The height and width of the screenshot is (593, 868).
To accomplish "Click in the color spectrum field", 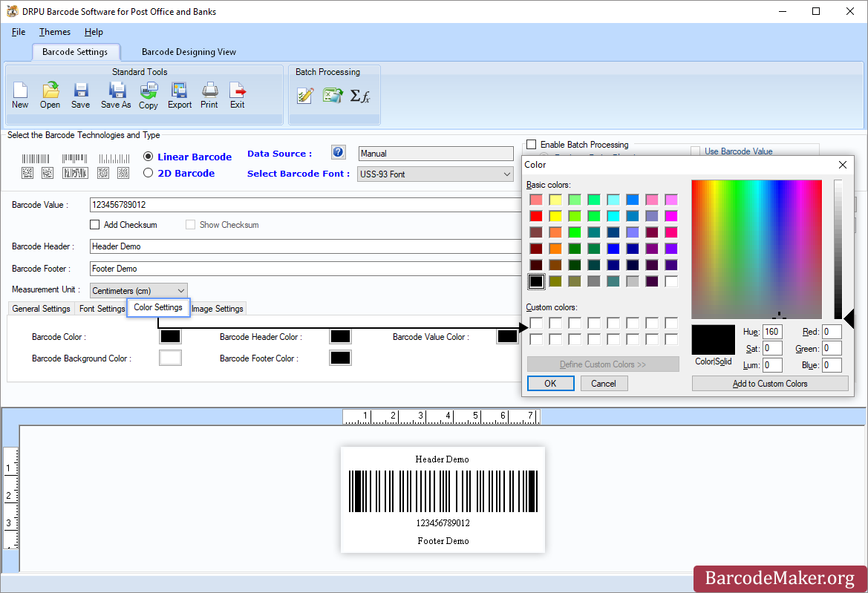I will [x=756, y=249].
